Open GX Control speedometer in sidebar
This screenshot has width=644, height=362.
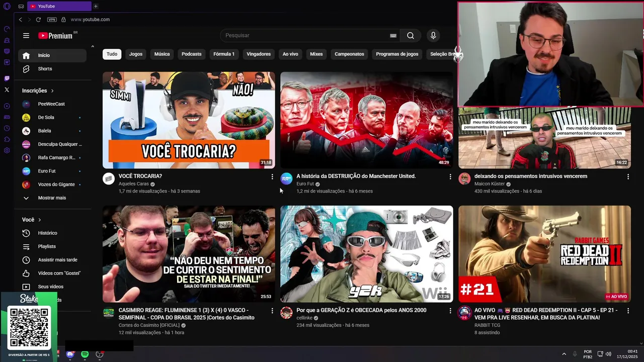[x=7, y=29]
